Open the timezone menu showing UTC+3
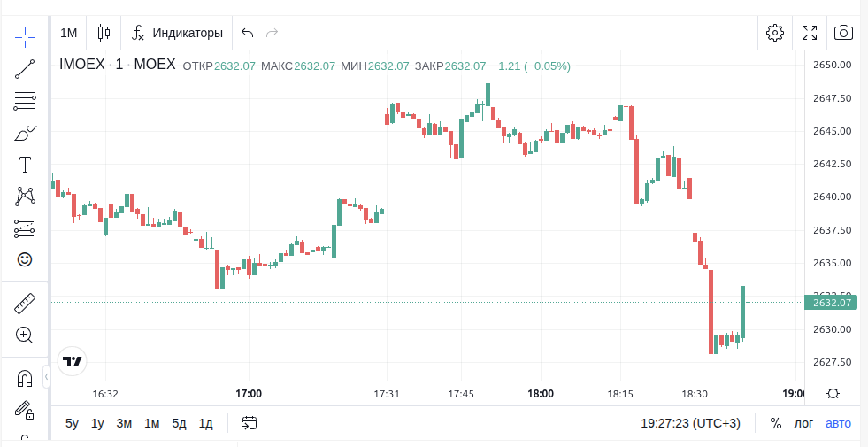Viewport: 868px width, 447px height. pos(690,423)
